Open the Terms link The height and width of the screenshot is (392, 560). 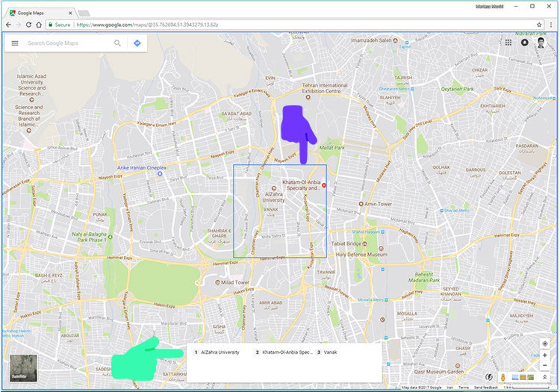pos(463,387)
